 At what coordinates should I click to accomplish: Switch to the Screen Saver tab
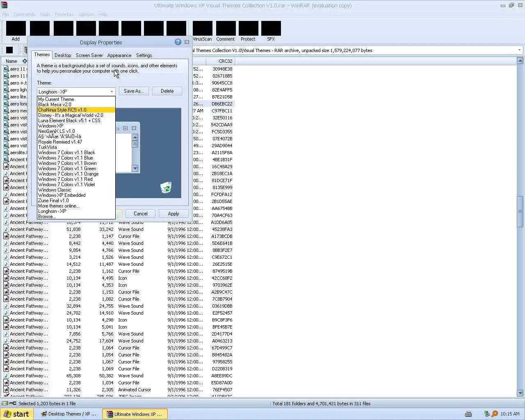click(x=89, y=55)
